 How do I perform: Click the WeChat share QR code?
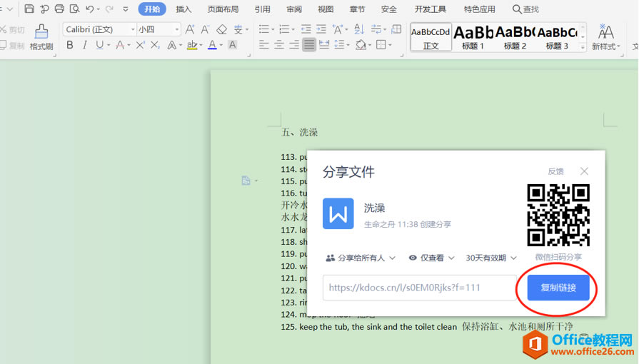(558, 215)
